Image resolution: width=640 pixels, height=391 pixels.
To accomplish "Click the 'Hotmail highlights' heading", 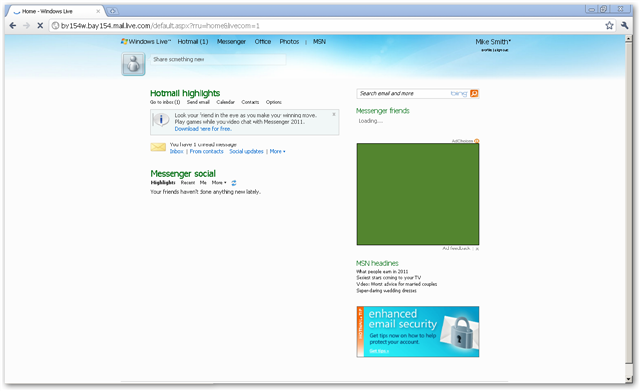I will [x=185, y=93].
